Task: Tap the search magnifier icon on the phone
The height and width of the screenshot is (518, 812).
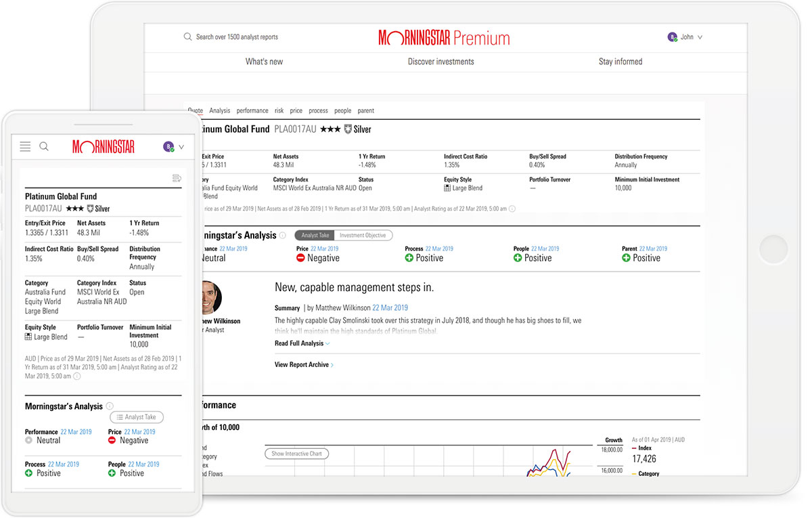Action: pos(44,146)
